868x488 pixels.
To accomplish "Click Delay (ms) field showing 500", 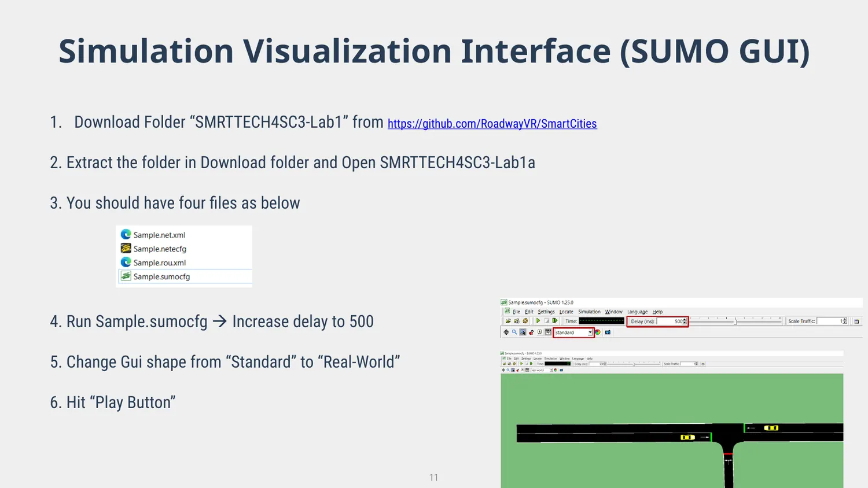I will (670, 321).
